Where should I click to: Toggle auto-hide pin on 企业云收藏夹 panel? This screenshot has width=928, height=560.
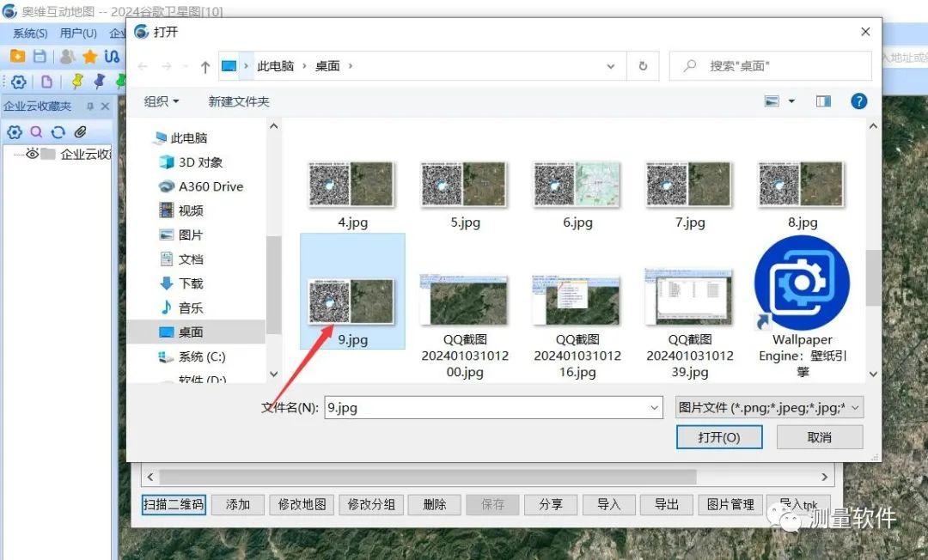click(90, 107)
